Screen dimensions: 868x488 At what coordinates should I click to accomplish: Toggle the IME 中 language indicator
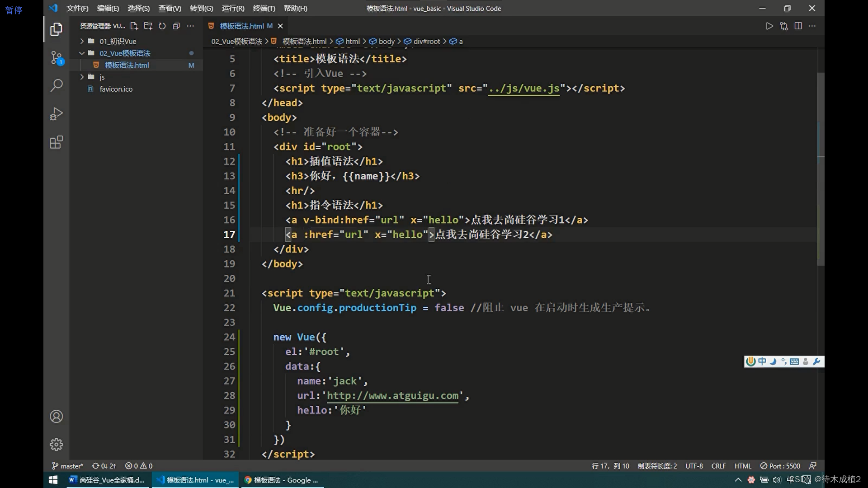pos(762,361)
